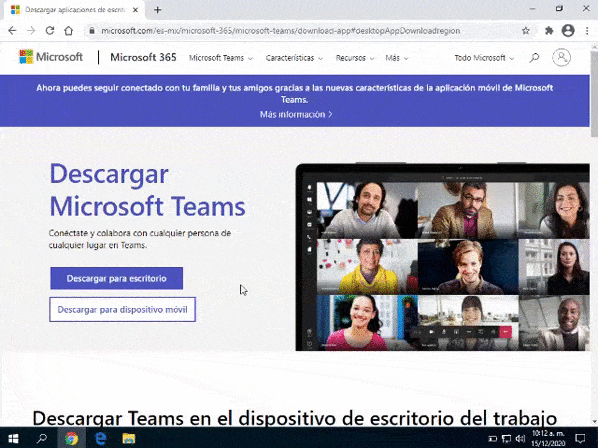Click the network icon in system tray
Image resolution: width=598 pixels, height=448 pixels.
pos(506,439)
